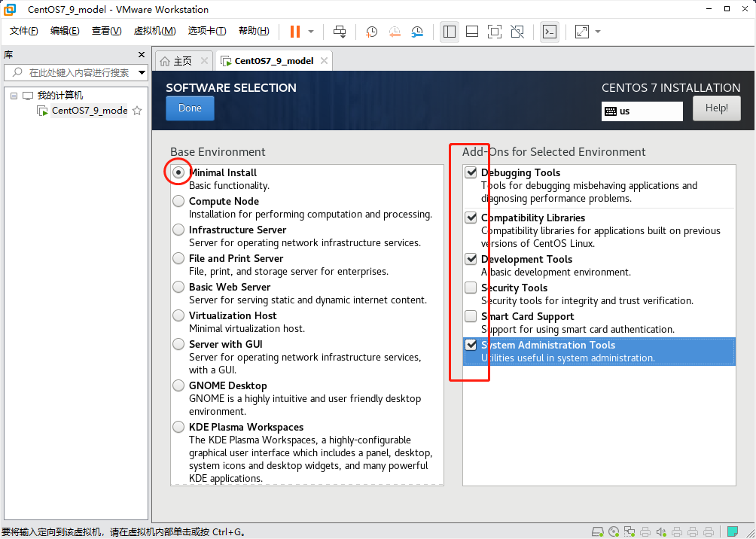The width and height of the screenshot is (756, 539).
Task: Click in the library search input field
Action: (75, 73)
